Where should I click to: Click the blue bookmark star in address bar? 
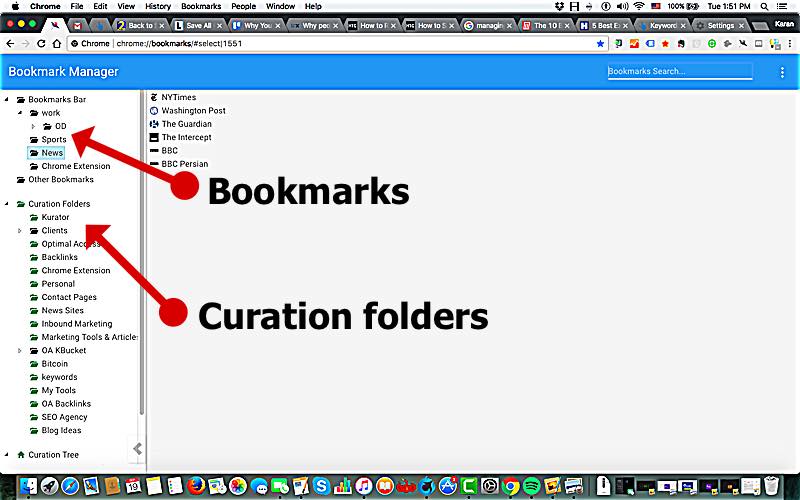(x=601, y=44)
